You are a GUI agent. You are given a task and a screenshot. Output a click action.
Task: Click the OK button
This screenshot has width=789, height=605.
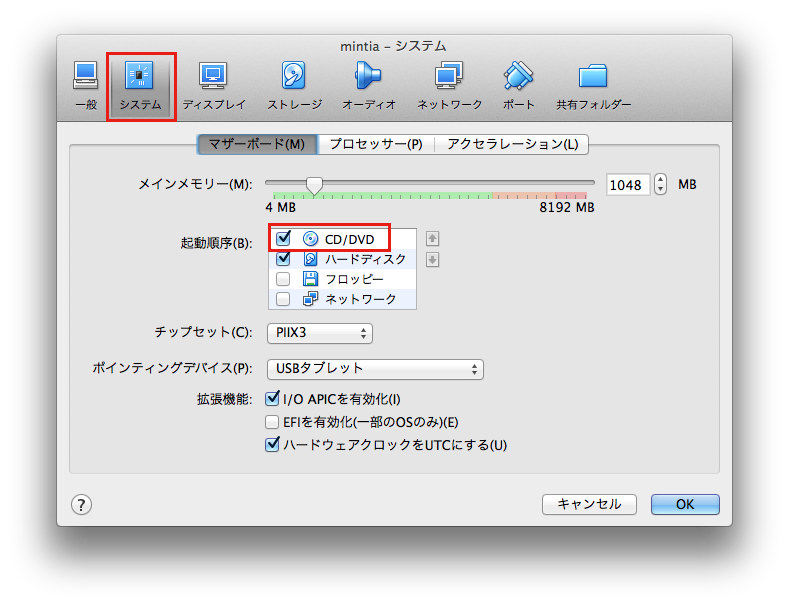[x=685, y=504]
